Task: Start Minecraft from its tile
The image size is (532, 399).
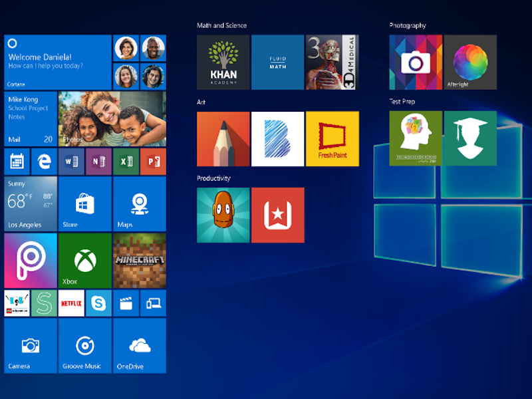Action: tap(140, 261)
